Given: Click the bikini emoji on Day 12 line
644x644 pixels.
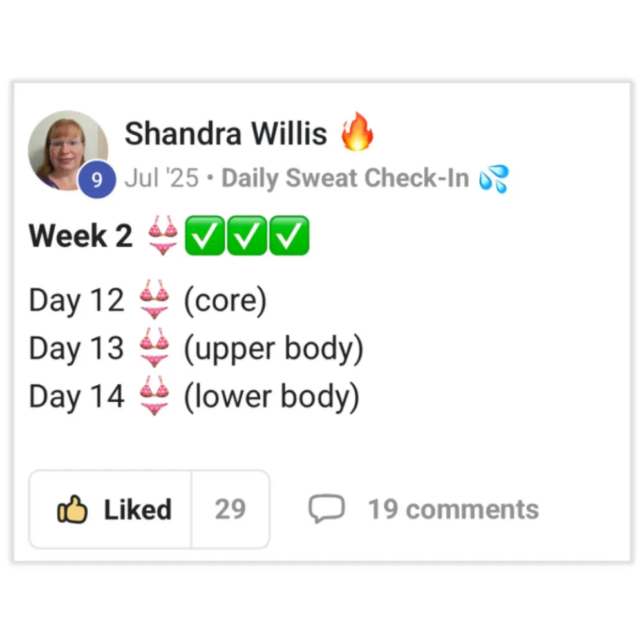Looking at the screenshot, I should [155, 300].
